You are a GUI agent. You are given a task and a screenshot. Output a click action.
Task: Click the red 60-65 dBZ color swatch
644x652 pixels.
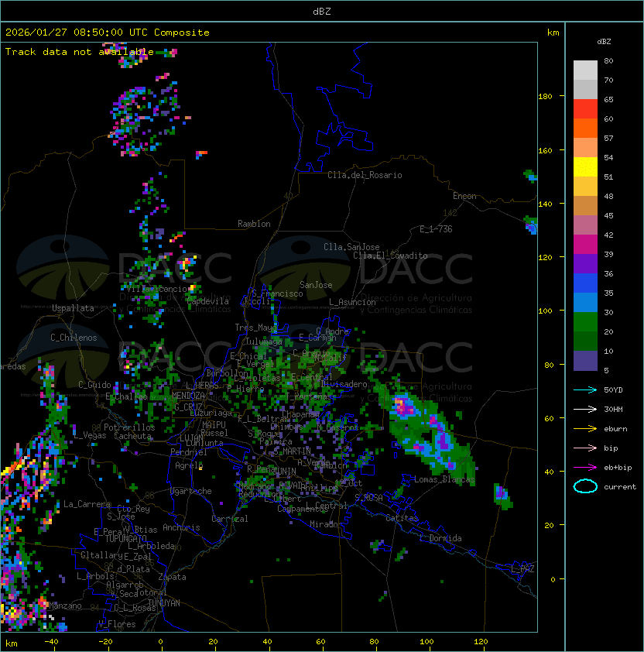585,109
